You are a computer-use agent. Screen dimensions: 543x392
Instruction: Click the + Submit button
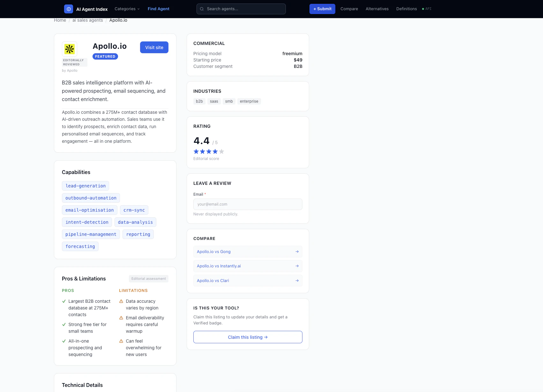pyautogui.click(x=322, y=9)
